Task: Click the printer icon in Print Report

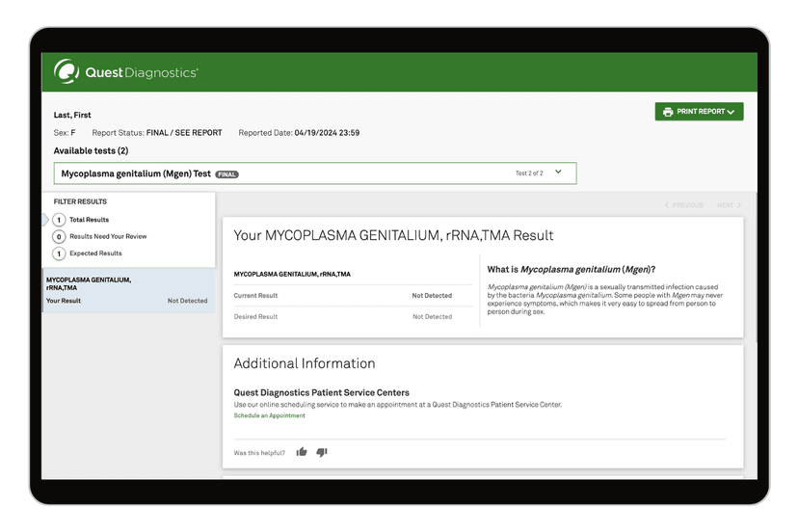Action: 668,112
